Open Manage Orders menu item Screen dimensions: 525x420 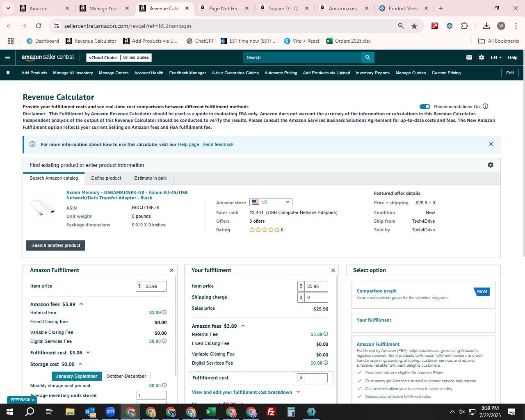coord(114,73)
